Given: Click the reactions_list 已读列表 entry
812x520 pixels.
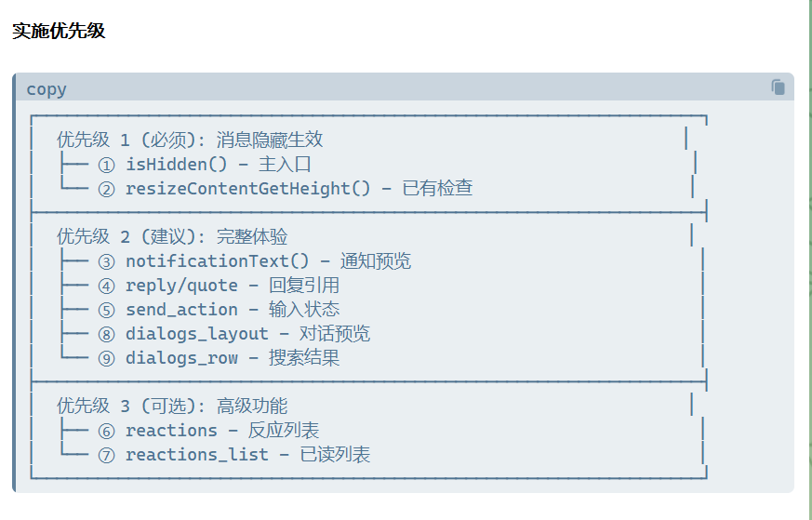Looking at the screenshot, I should (x=234, y=455).
